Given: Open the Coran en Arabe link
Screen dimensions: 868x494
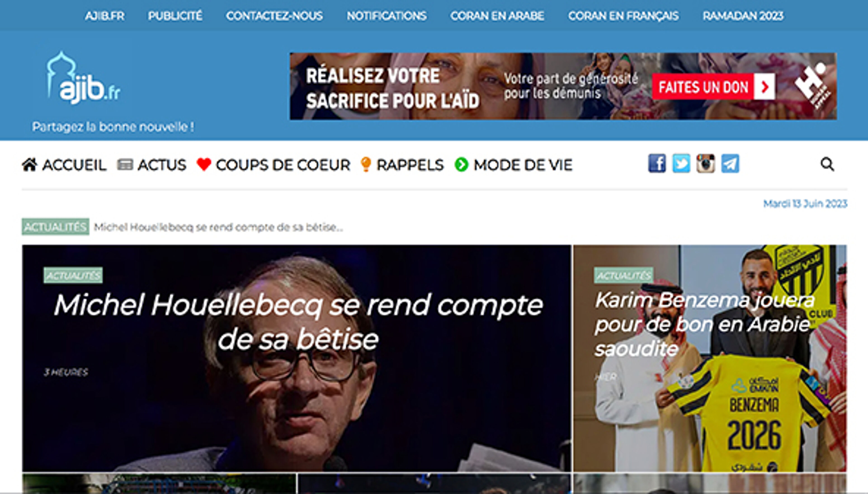Looking at the screenshot, I should (497, 16).
